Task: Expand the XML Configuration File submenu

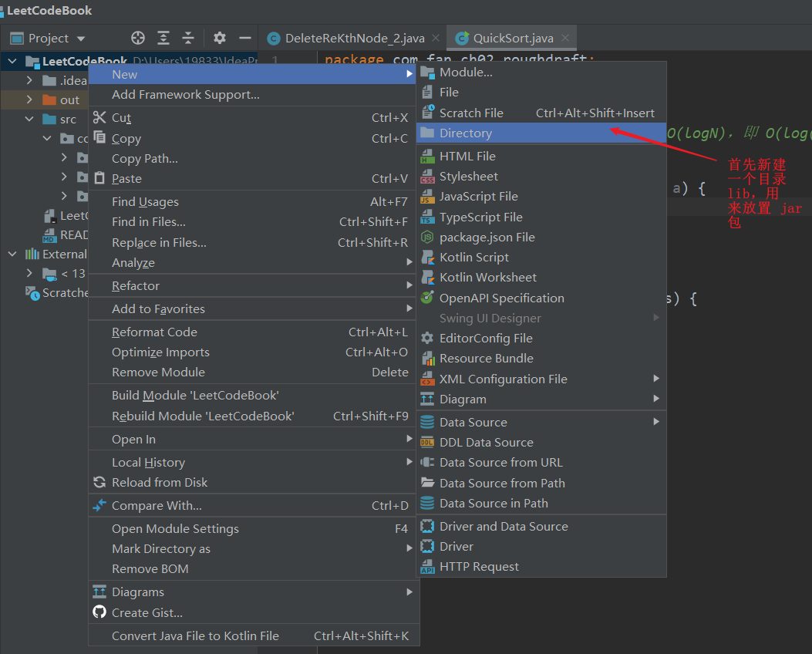Action: click(x=656, y=379)
